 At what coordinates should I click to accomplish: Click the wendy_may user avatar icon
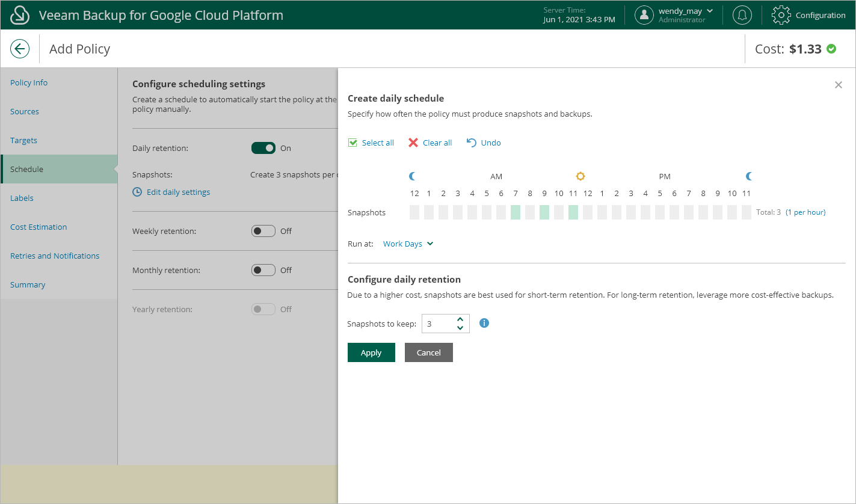644,15
